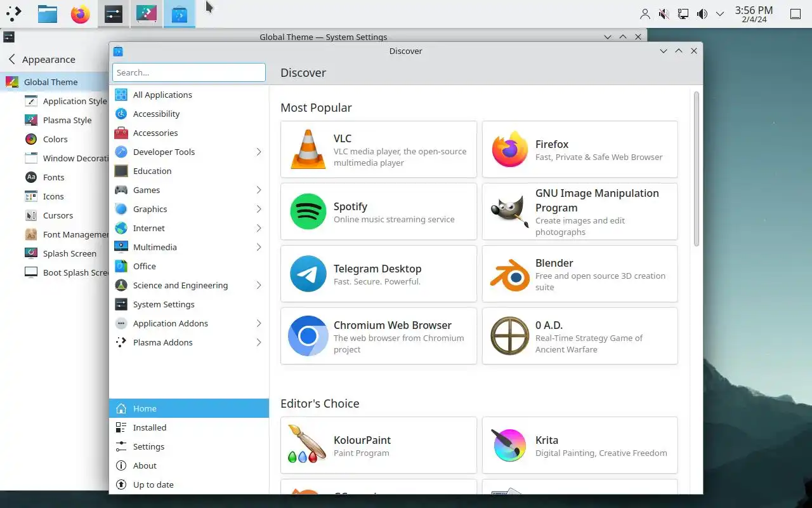Click the Krita app icon
Viewport: 812px width, 508px height.
coord(509,445)
